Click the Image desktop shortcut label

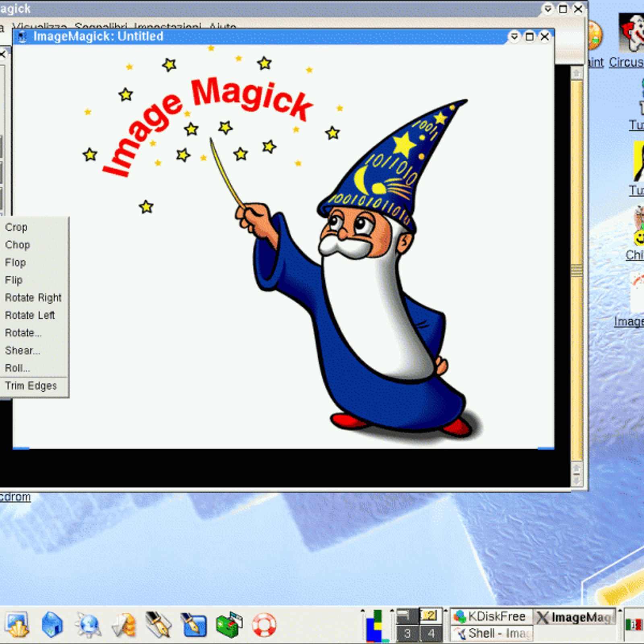[x=629, y=322]
